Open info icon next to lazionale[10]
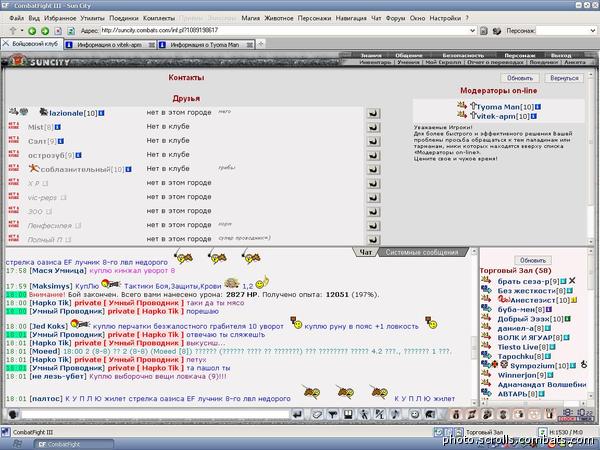The width and height of the screenshot is (600, 450). (x=101, y=113)
